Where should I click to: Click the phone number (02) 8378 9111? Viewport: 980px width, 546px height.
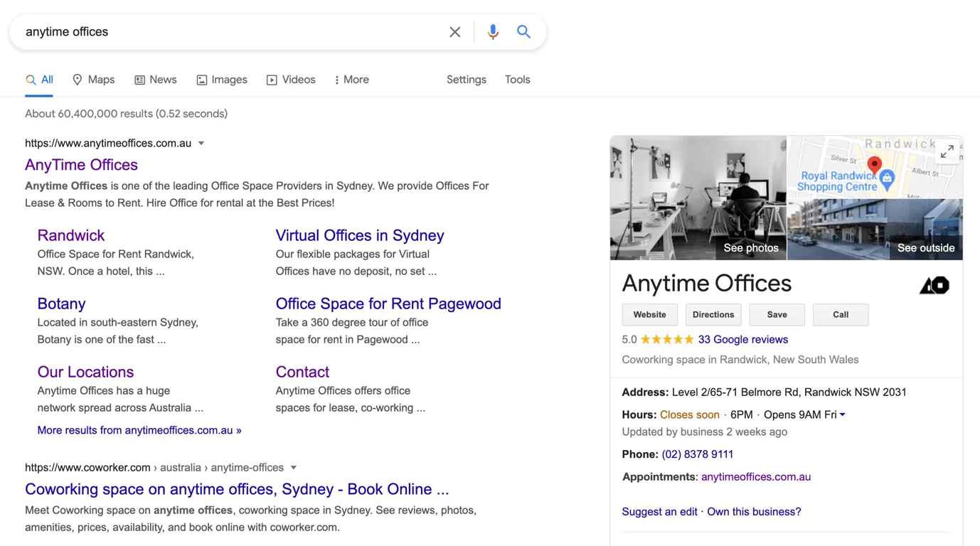pyautogui.click(x=698, y=454)
